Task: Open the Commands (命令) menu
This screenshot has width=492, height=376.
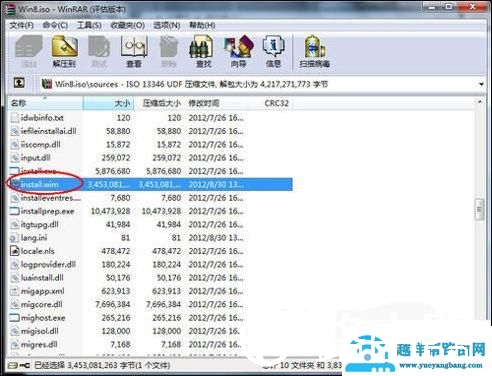Action: (x=55, y=25)
